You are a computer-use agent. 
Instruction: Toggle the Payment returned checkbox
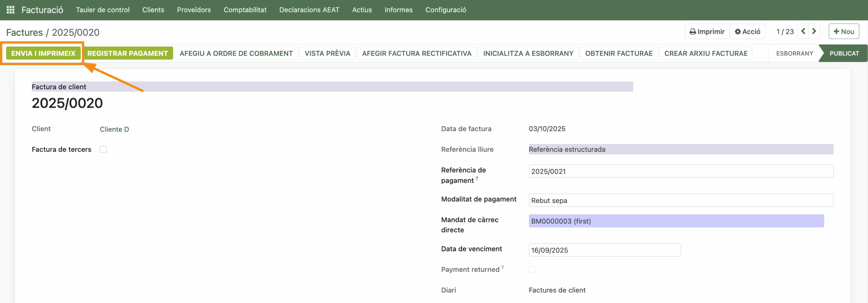[x=532, y=269]
